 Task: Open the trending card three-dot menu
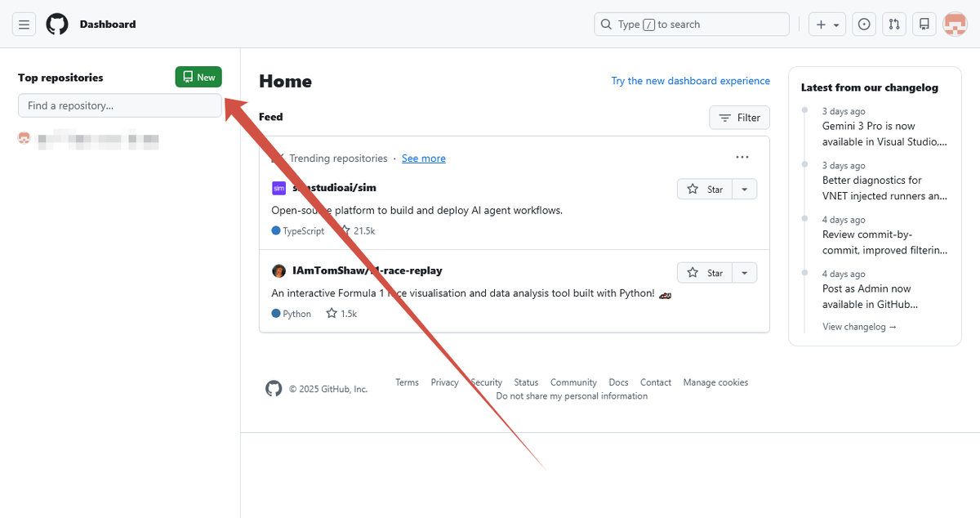point(742,157)
